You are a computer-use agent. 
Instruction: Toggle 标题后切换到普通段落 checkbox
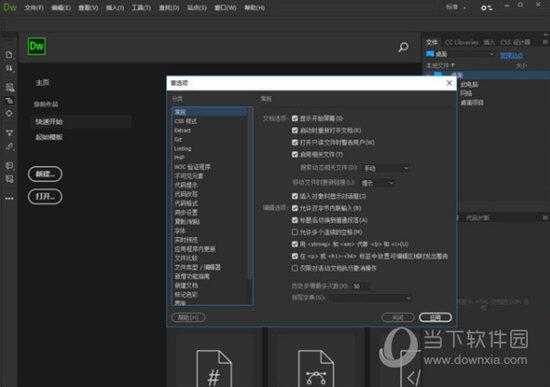pos(295,220)
